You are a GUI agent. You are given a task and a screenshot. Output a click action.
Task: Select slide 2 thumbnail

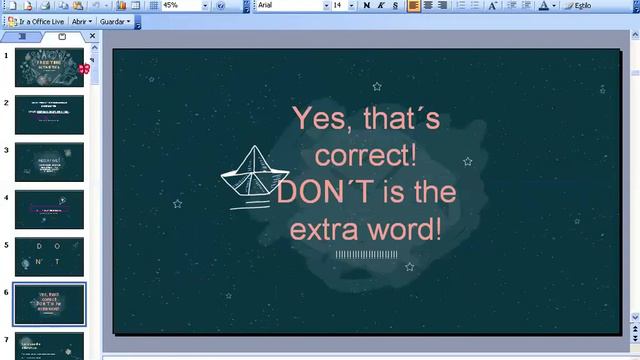point(49,115)
